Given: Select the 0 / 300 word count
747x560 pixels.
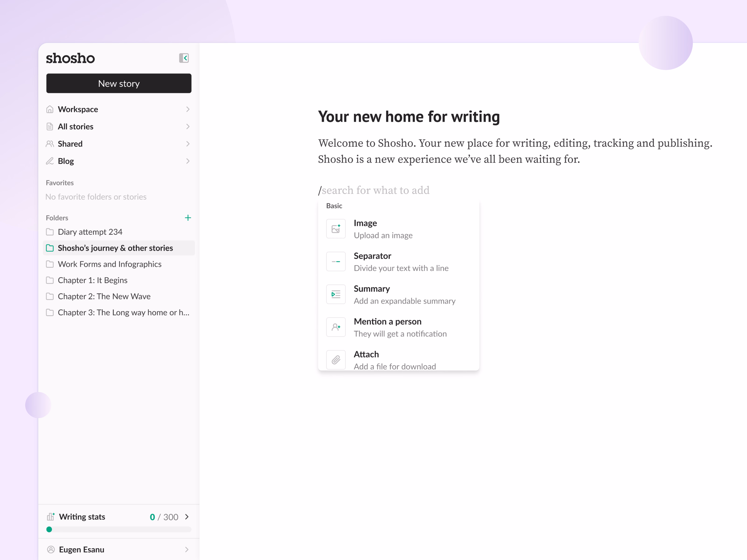Looking at the screenshot, I should pos(164,517).
